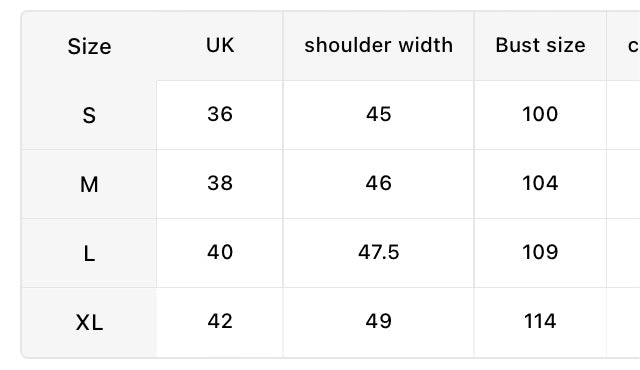Select UK size 38 cell
Screen dimensions: 640x370
point(220,184)
